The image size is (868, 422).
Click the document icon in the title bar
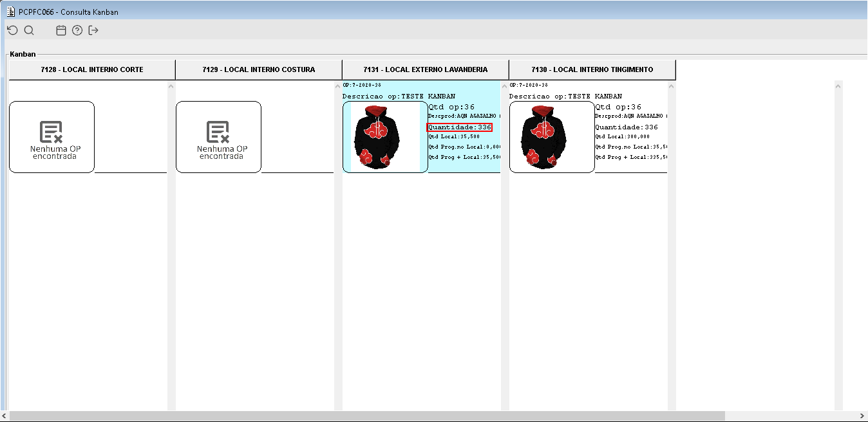pyautogui.click(x=10, y=12)
